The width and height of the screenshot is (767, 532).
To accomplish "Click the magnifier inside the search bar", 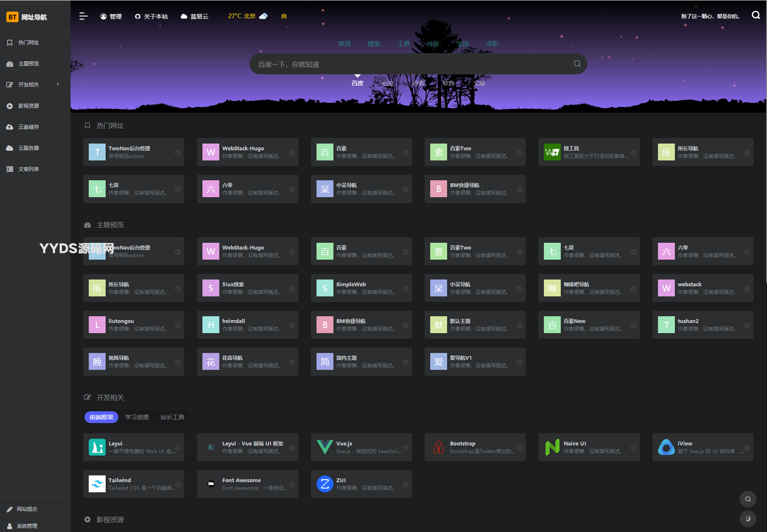I will (577, 64).
